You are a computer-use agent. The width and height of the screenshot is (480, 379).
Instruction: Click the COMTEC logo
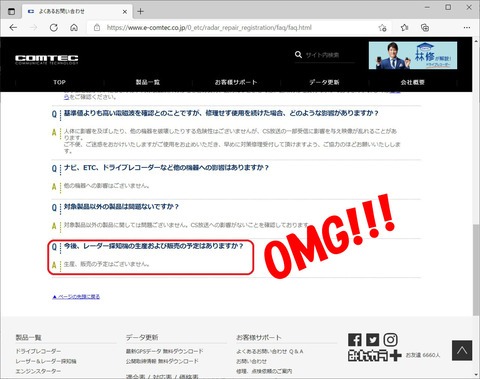coord(47,59)
